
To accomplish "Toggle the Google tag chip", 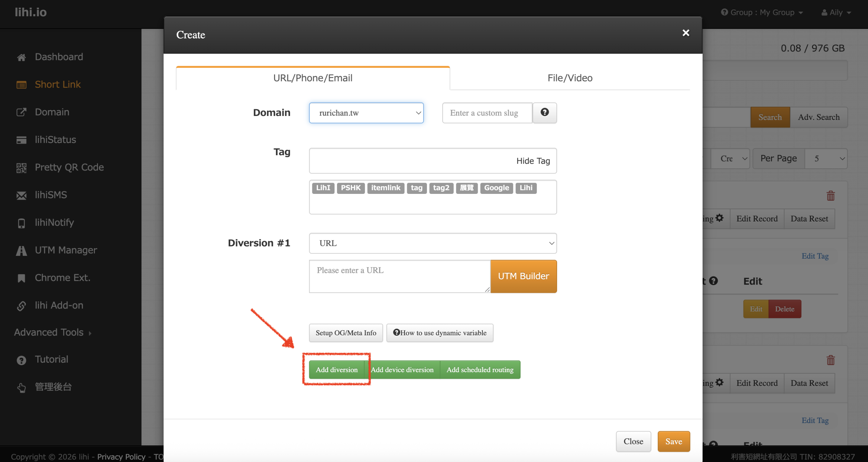I will (x=496, y=188).
